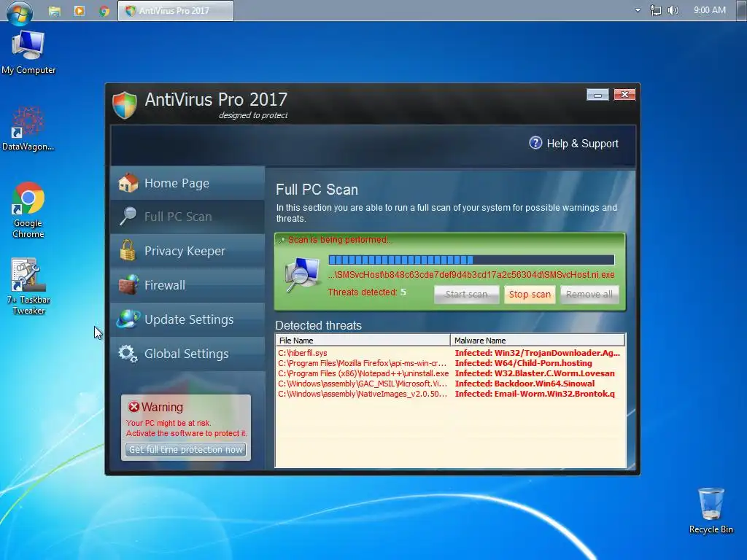The height and width of the screenshot is (560, 747).
Task: Click Full PC Scan magnifier icon
Action: [128, 216]
